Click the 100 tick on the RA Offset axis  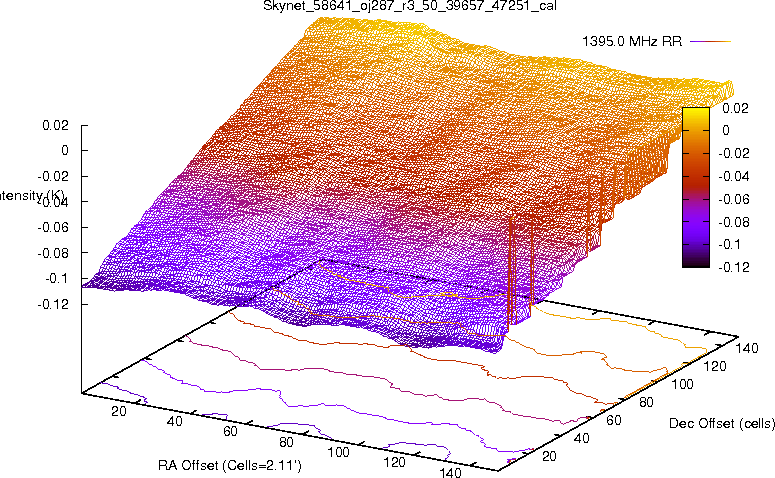pyautogui.click(x=339, y=452)
